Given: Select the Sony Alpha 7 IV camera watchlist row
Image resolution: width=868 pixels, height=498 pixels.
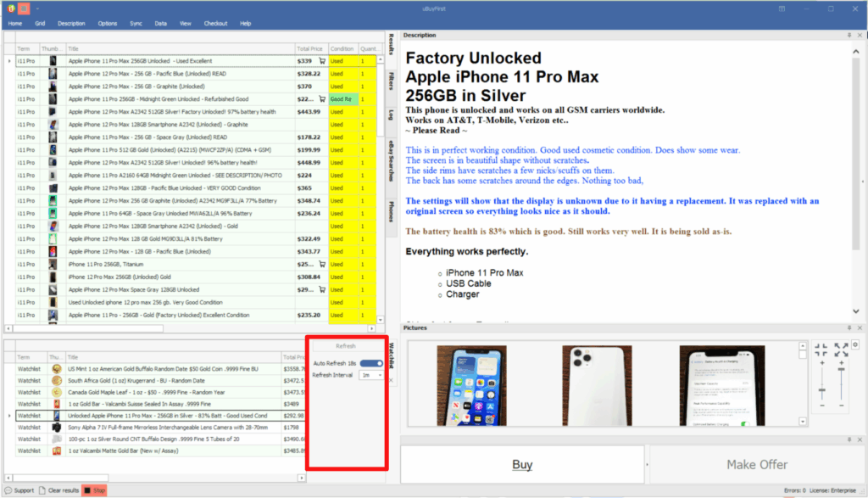Looking at the screenshot, I should pyautogui.click(x=154, y=427).
